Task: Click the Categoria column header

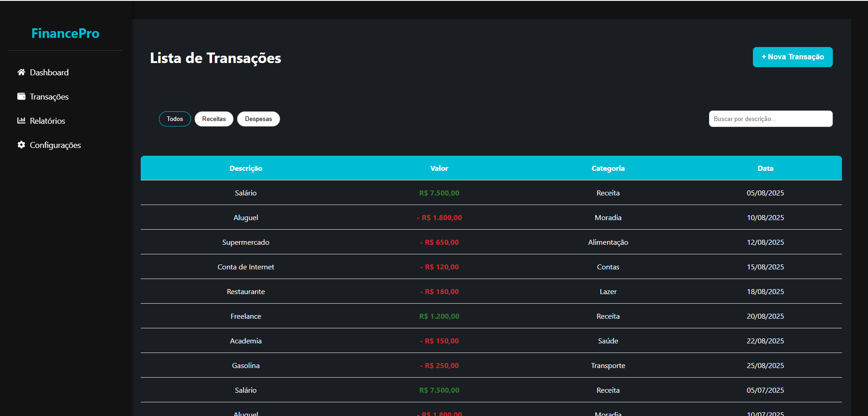Action: coord(608,168)
